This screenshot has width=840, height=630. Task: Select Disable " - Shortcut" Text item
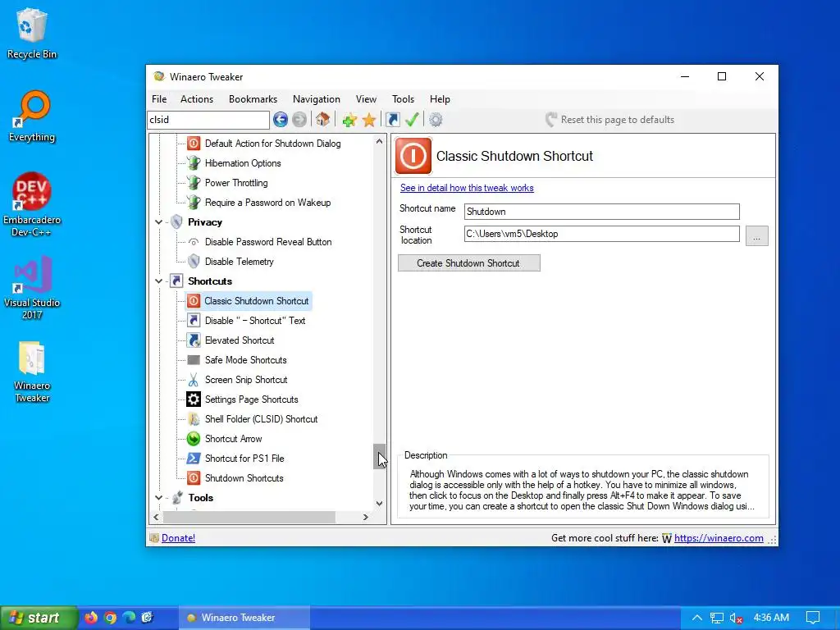(x=255, y=321)
